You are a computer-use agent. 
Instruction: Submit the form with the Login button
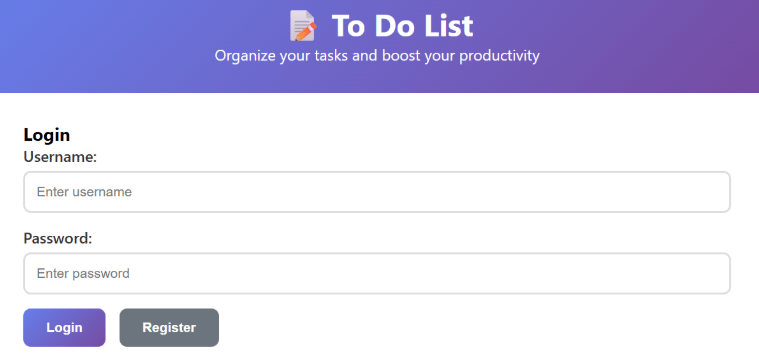pyautogui.click(x=64, y=328)
